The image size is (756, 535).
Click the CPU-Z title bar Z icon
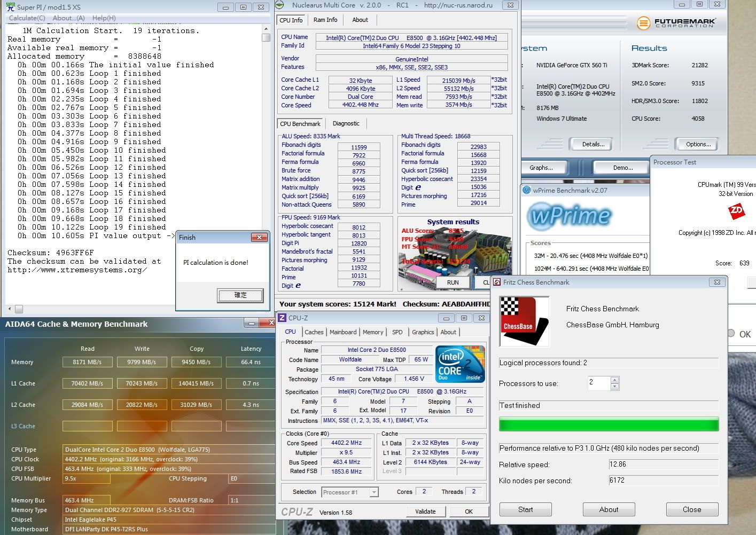pyautogui.click(x=282, y=318)
